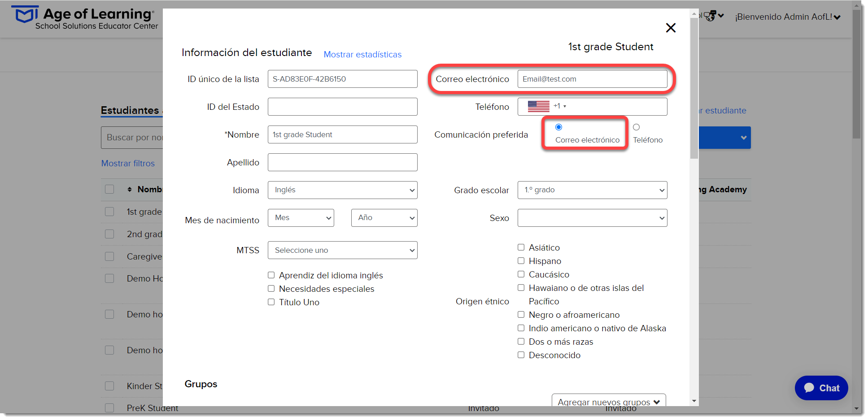Open the Grado escolar dropdown

coord(593,190)
